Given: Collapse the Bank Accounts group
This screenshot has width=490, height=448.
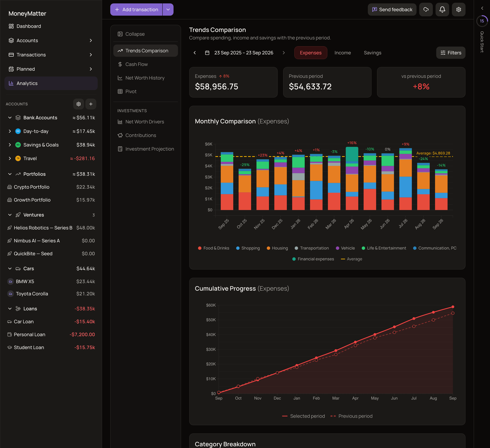Looking at the screenshot, I should pos(10,118).
